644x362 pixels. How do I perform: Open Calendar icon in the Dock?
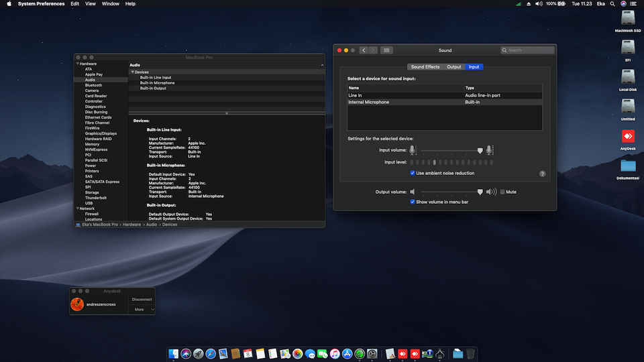(x=248, y=353)
